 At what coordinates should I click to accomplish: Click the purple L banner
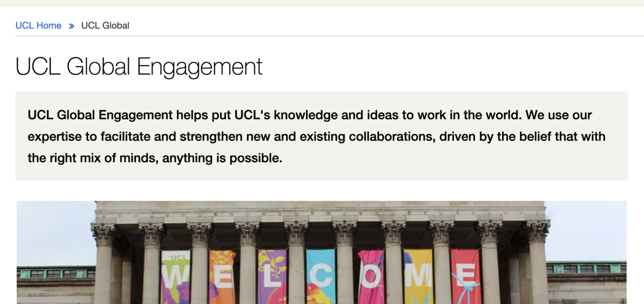(x=272, y=277)
